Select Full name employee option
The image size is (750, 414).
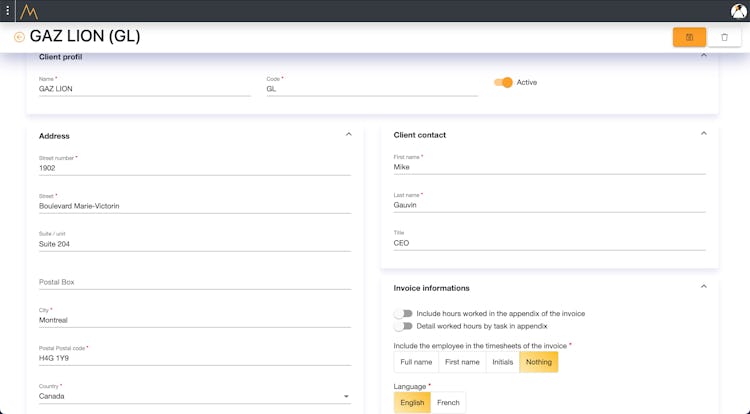[x=416, y=362]
